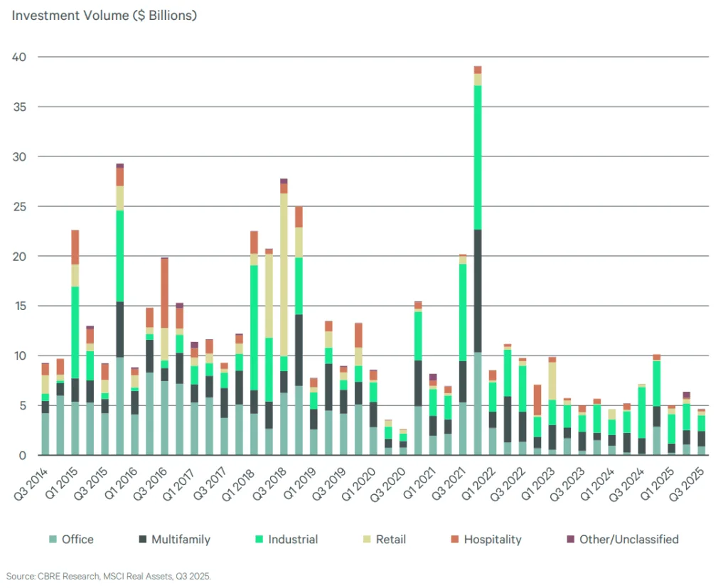Click the chart title Investment Volume

(104, 15)
